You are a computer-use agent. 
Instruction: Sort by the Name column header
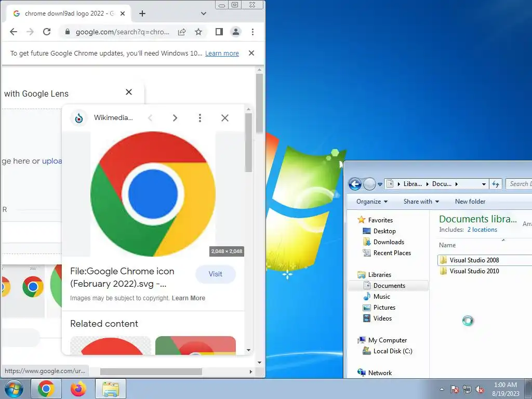(447, 245)
